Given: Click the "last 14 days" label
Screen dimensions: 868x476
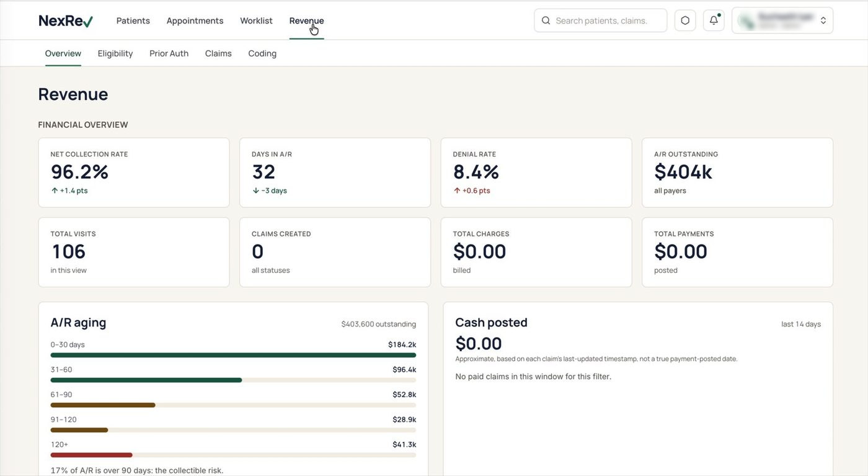Looking at the screenshot, I should [801, 324].
